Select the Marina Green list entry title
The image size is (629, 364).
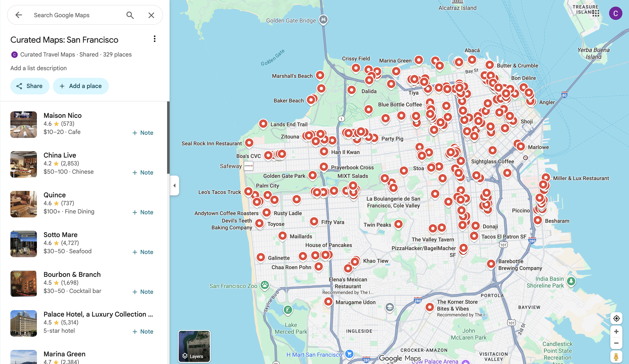(64, 354)
